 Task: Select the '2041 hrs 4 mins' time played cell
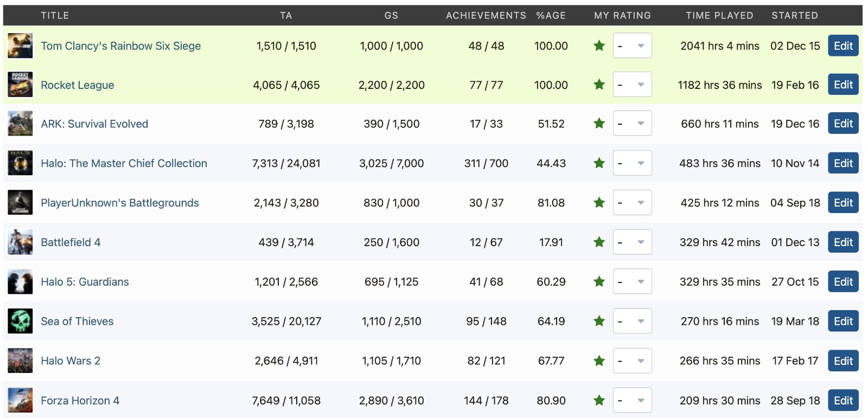(720, 46)
